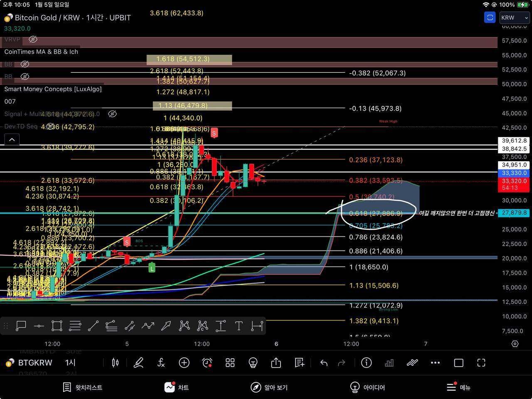Undo the last chart action
Image resolution: width=532 pixels, height=399 pixels.
click(x=324, y=363)
